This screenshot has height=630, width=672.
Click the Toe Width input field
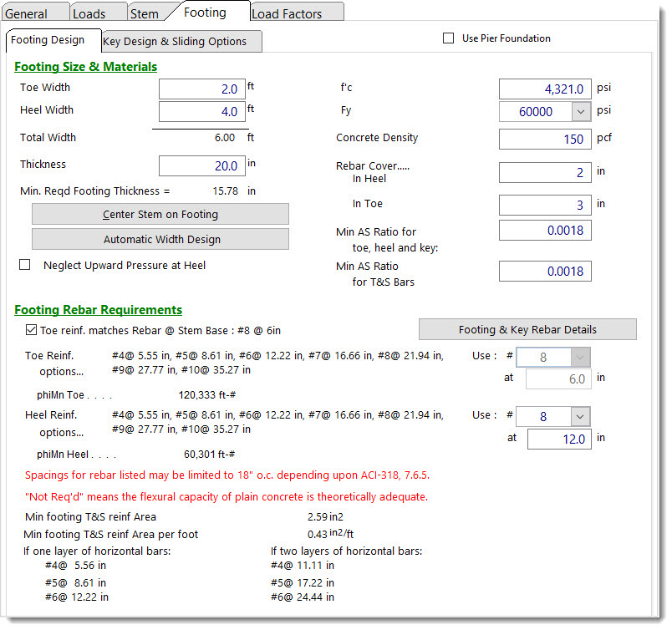coord(201,89)
